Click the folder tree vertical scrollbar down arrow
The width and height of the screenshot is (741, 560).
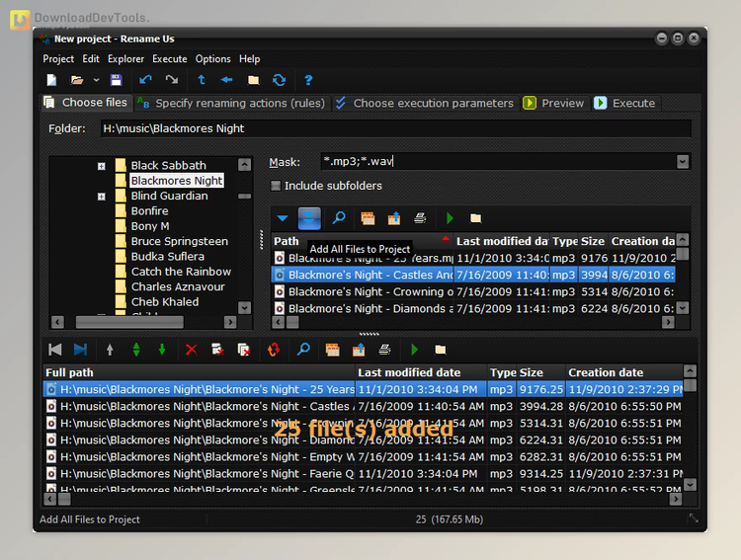pyautogui.click(x=244, y=307)
